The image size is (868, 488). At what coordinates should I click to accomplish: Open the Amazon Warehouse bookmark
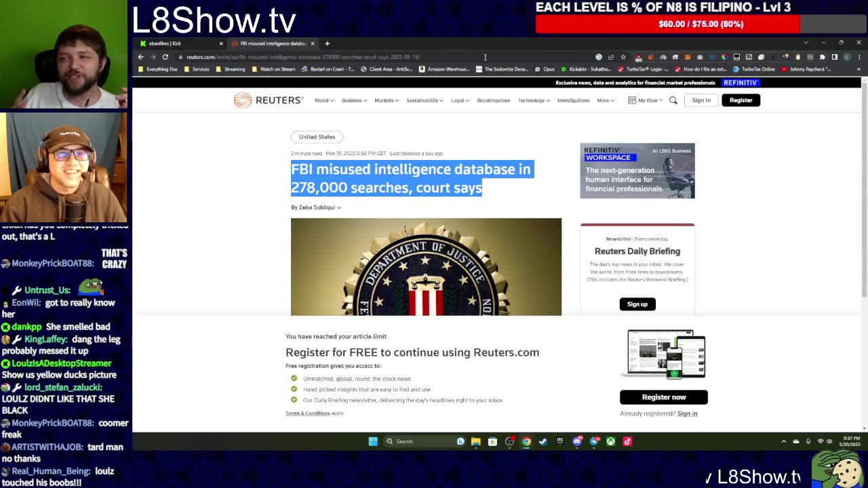(x=444, y=69)
